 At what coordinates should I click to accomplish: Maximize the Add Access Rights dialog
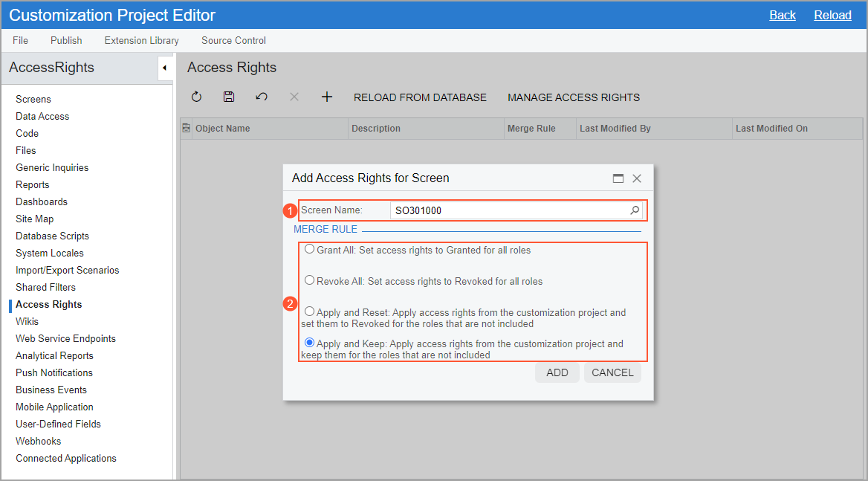point(618,178)
